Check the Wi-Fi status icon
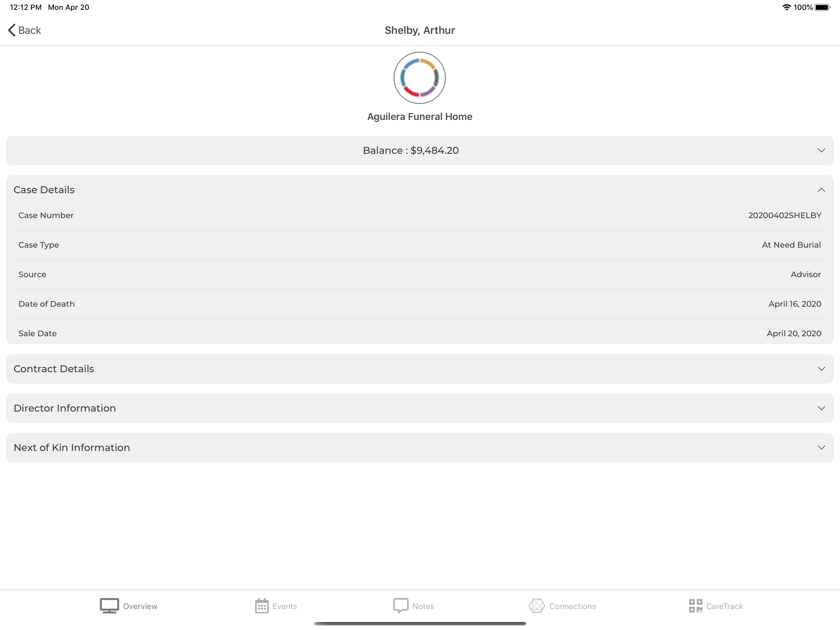 coord(787,7)
